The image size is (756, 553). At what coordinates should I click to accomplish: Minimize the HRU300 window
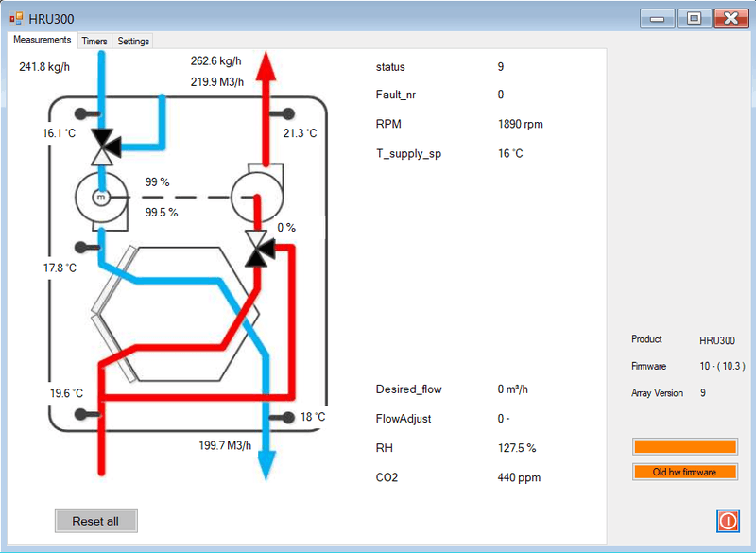[657, 19]
